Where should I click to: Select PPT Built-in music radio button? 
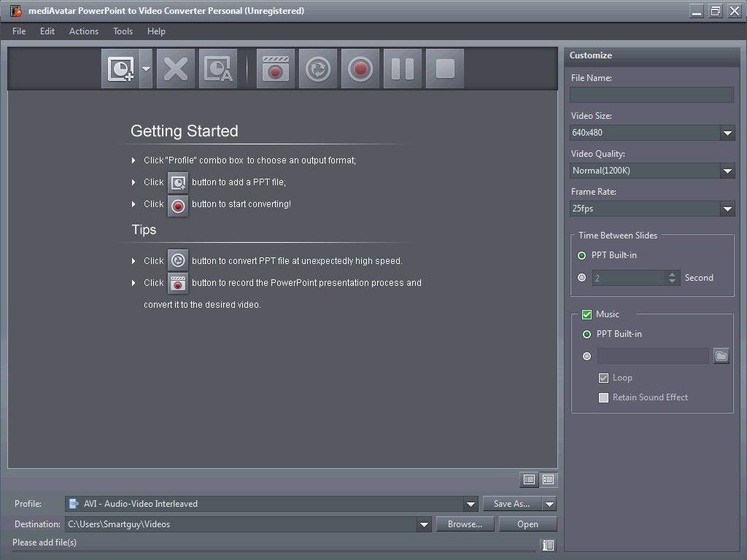pyautogui.click(x=587, y=334)
